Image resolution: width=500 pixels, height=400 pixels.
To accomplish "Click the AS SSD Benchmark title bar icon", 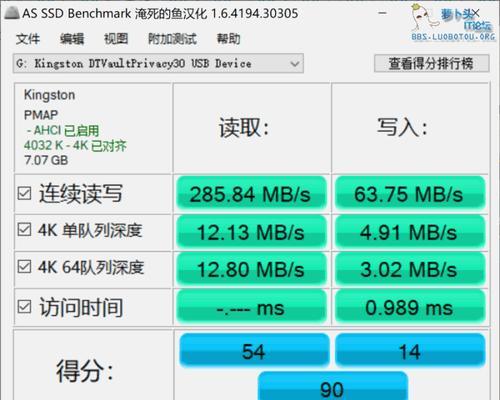I will [x=12, y=13].
